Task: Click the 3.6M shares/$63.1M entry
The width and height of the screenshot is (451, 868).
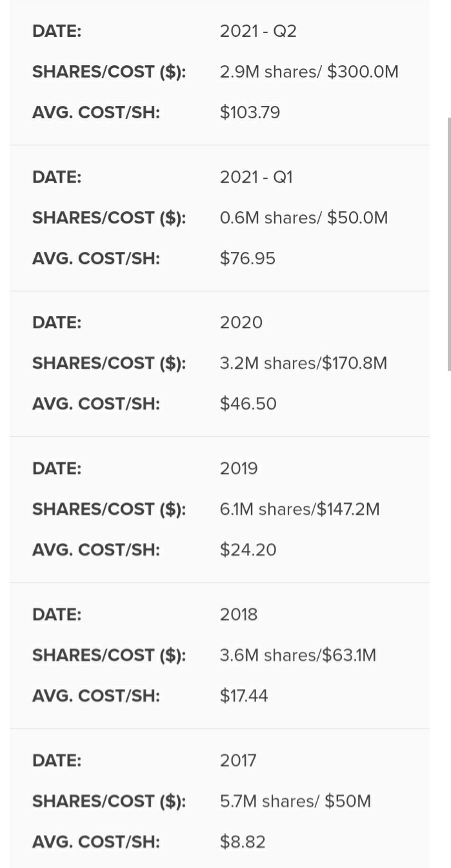Action: click(x=298, y=655)
